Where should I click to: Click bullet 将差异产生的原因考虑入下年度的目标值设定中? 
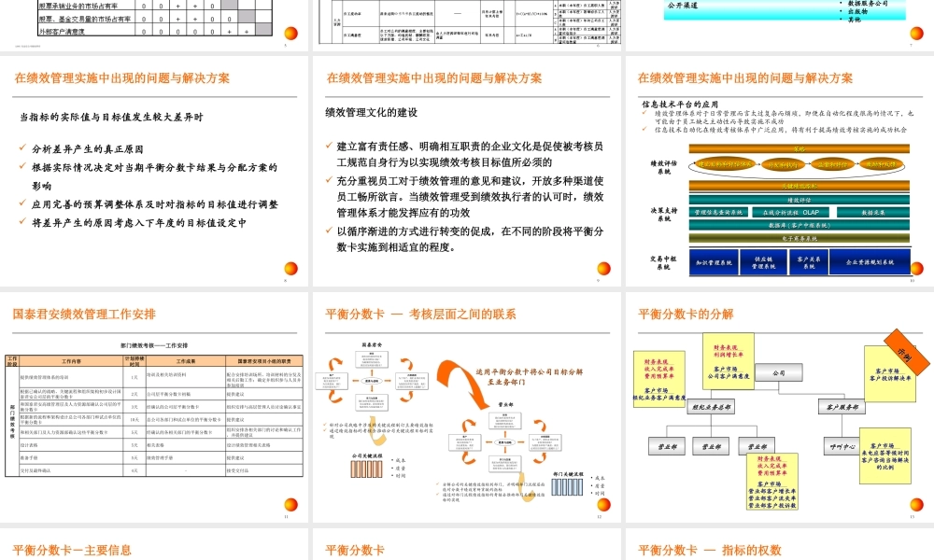pos(139,222)
